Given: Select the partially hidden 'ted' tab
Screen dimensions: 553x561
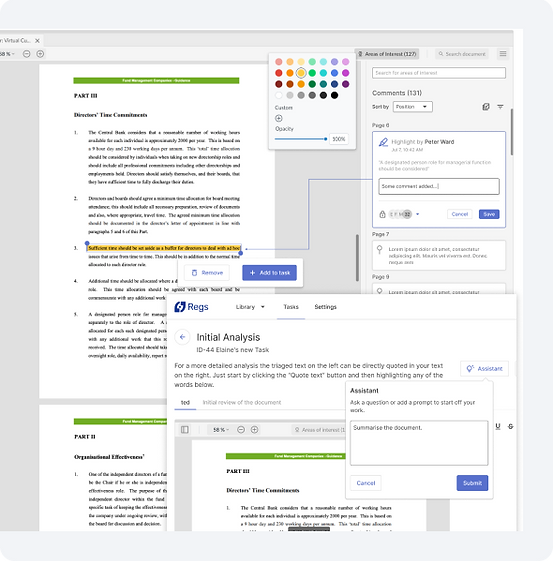Looking at the screenshot, I should (x=185, y=403).
